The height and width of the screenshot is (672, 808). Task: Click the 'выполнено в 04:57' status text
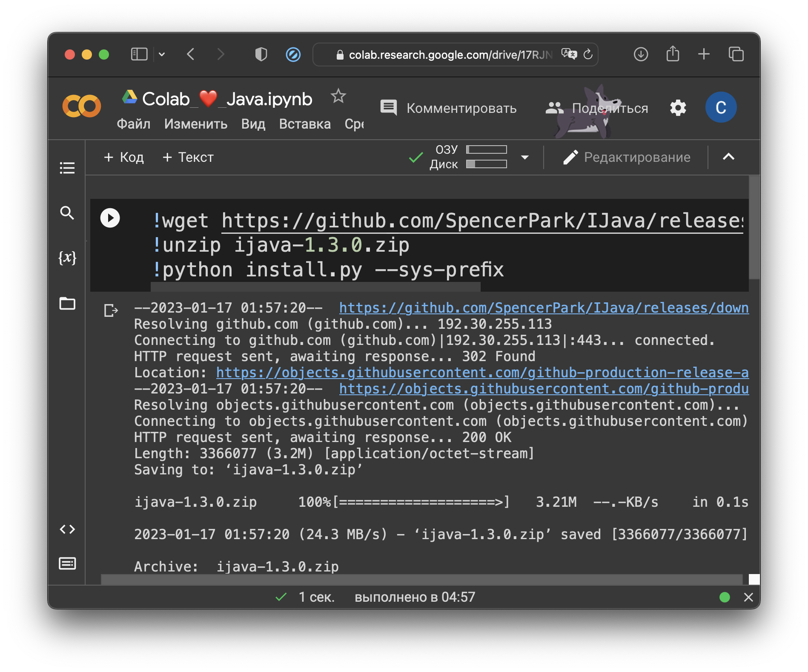coord(415,597)
